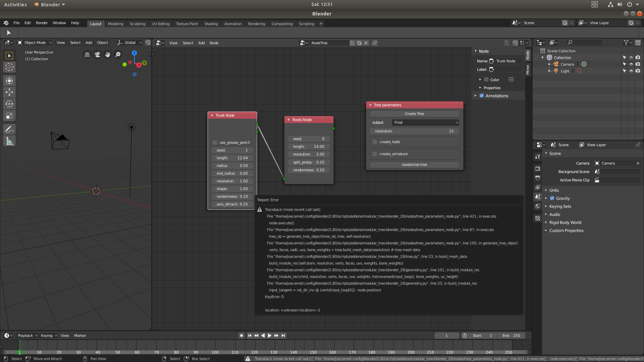Open the Render menu
The image size is (644, 362).
42,23
